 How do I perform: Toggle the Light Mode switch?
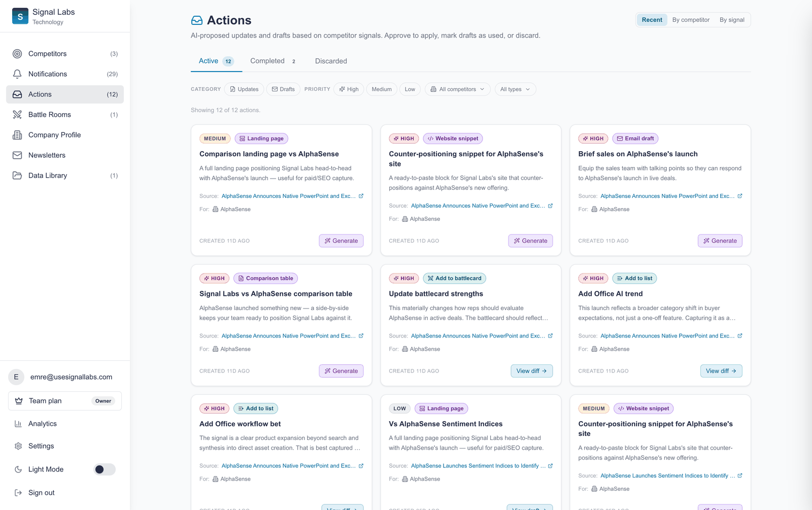point(105,469)
